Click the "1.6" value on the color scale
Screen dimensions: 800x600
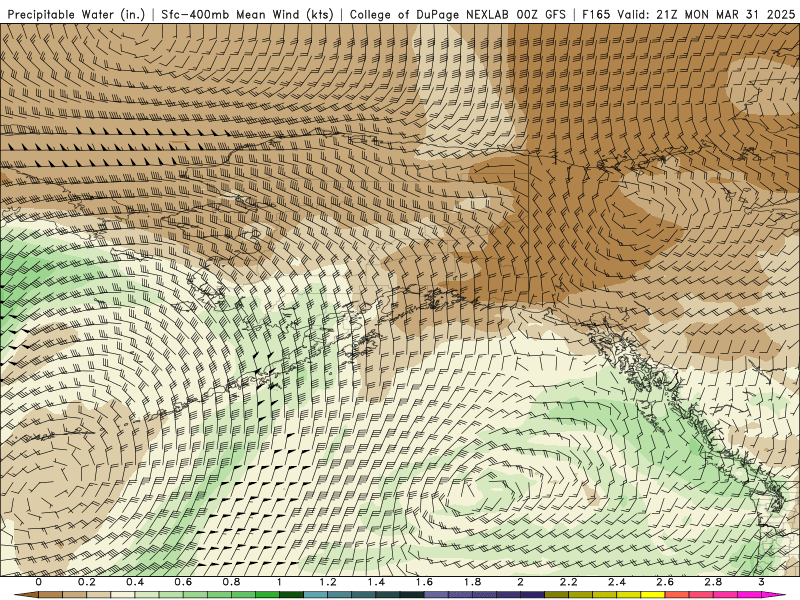(424, 582)
